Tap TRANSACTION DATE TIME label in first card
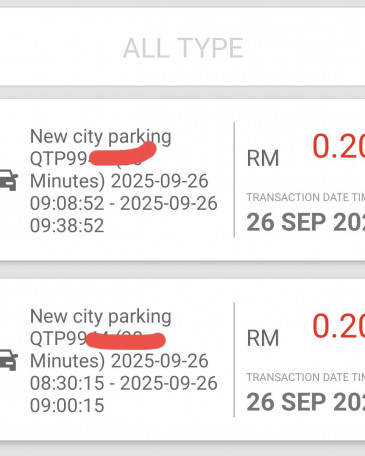Viewport: 365px width, 456px height. [305, 197]
